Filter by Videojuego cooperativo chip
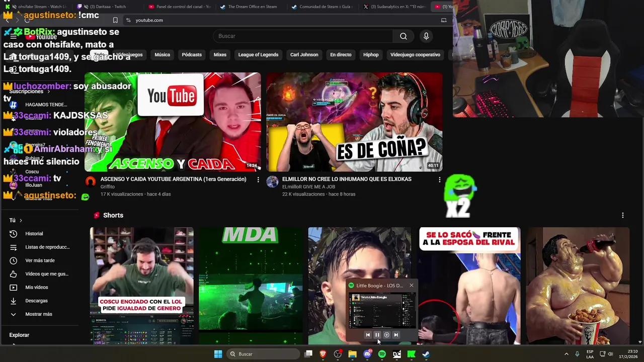The height and width of the screenshot is (362, 644). point(415,55)
